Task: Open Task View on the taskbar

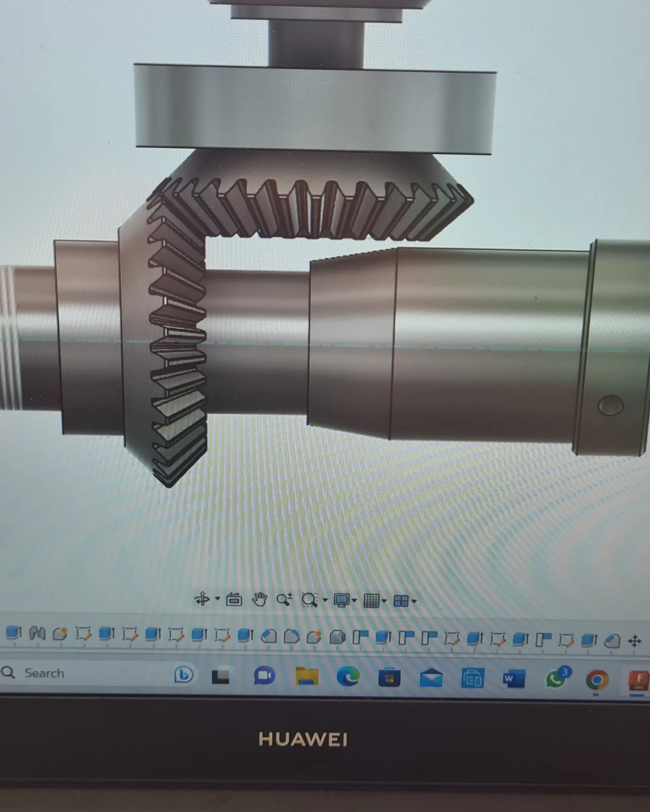Action: coord(220,676)
